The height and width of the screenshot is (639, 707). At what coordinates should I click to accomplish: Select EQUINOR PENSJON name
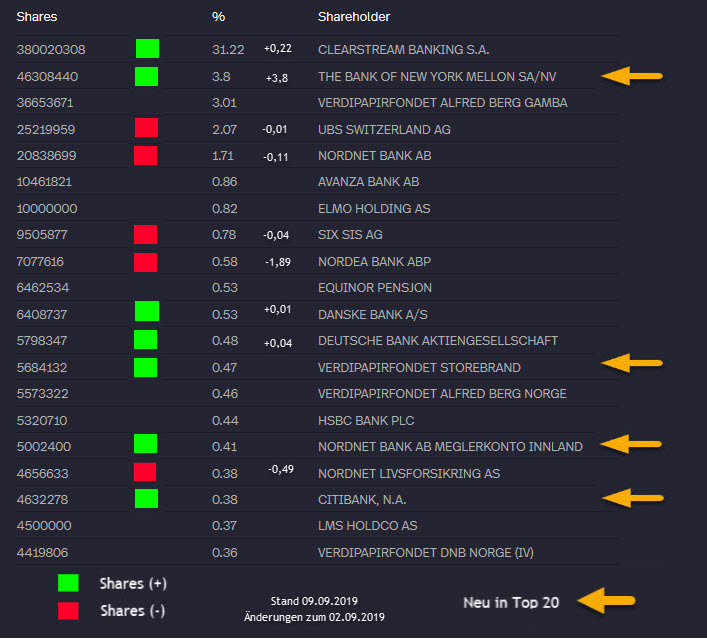pos(375,288)
